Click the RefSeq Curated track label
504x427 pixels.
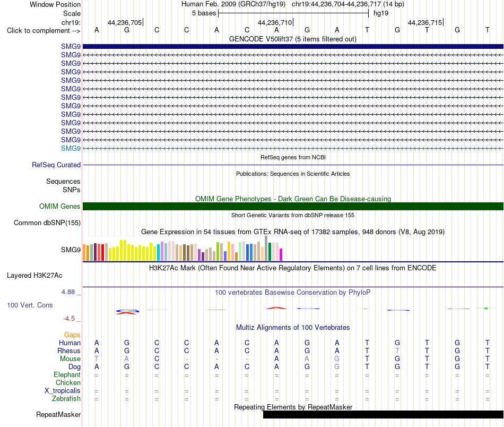pos(56,165)
